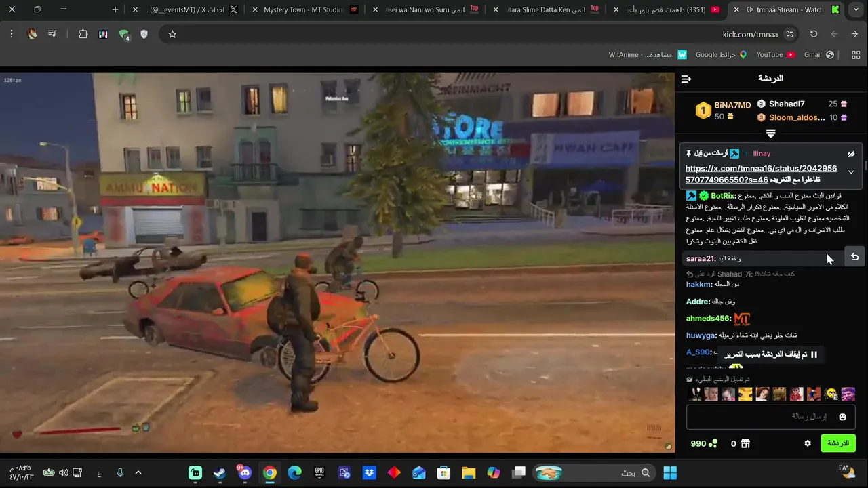
Task: Click the microphone icon in system tray
Action: tap(120, 472)
